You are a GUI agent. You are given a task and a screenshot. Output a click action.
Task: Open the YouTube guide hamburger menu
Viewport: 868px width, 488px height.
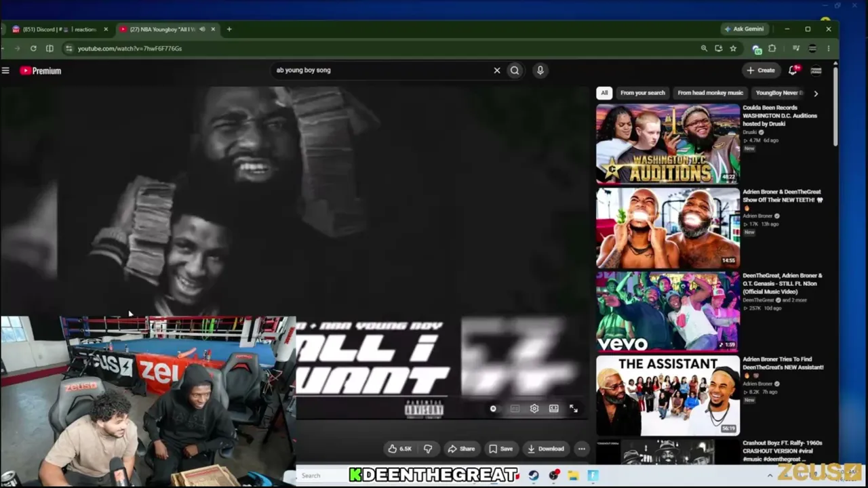click(x=5, y=70)
